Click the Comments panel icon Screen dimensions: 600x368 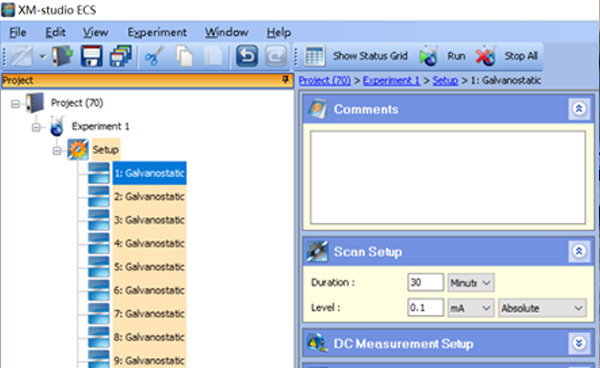(x=318, y=109)
